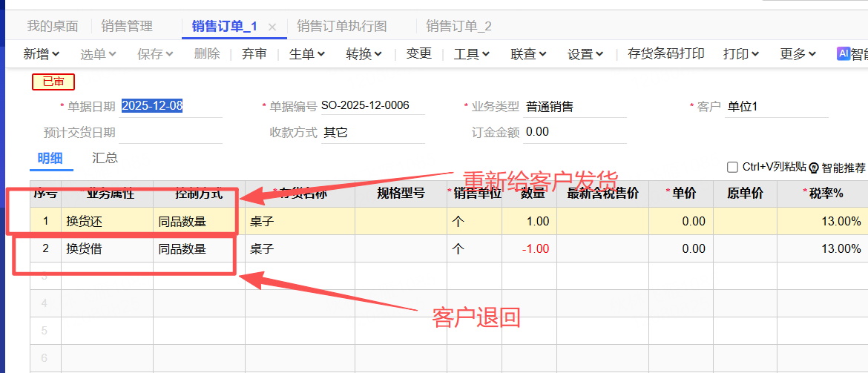Open the 工具 menu
The image size is (868, 373).
tap(471, 54)
